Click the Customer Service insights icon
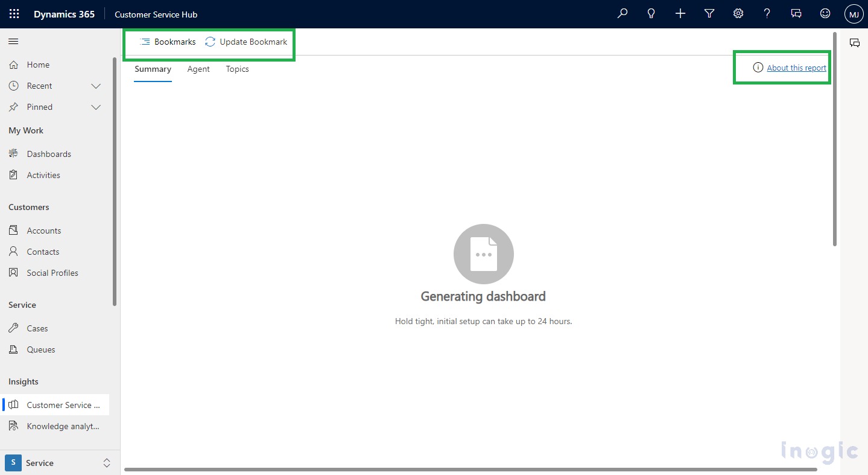This screenshot has height=475, width=868. click(13, 405)
